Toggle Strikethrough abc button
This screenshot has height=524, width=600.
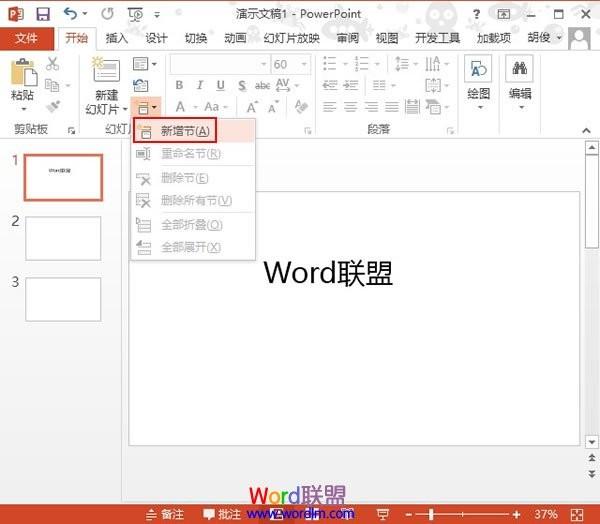tap(262, 85)
